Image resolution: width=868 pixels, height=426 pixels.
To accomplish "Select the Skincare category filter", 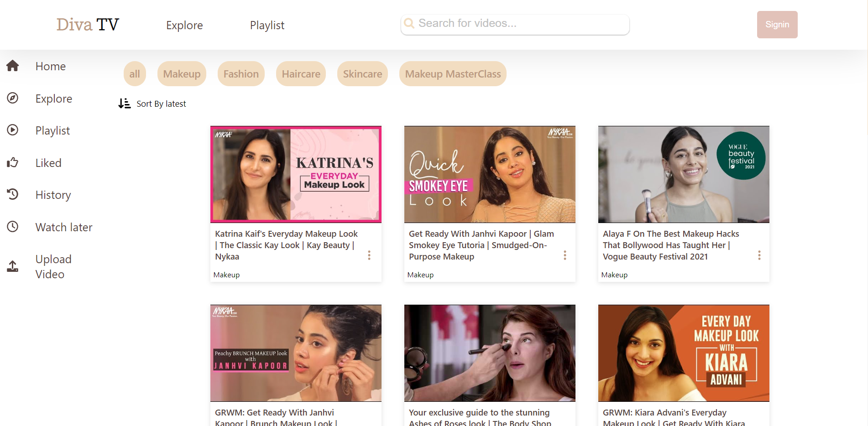I will [x=362, y=74].
